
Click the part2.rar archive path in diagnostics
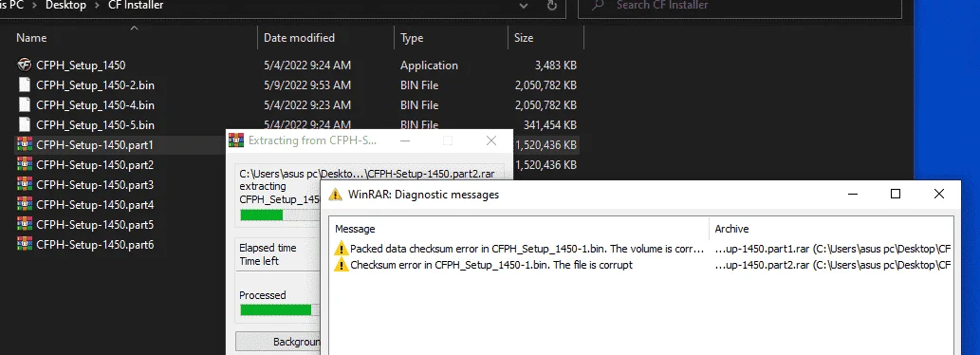833,265
